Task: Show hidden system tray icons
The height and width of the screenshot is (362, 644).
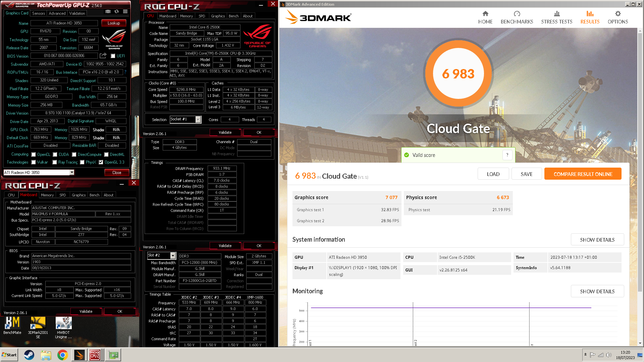Action: coord(585,355)
